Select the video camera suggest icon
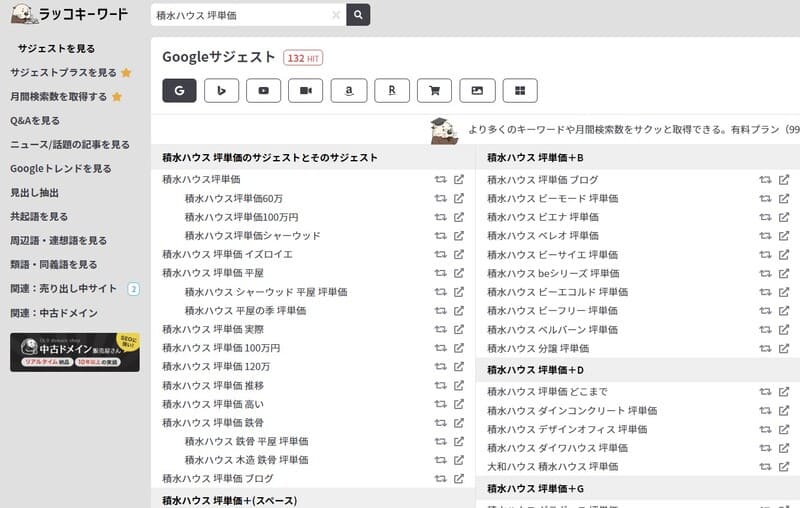This screenshot has width=800, height=508. (306, 91)
